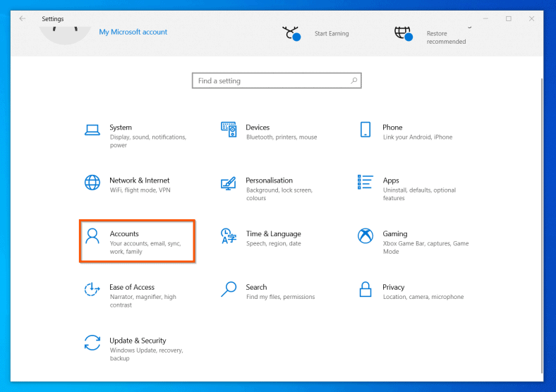Screen dimensions: 556x392
Task: Click the Gaming title
Action: click(x=394, y=234)
